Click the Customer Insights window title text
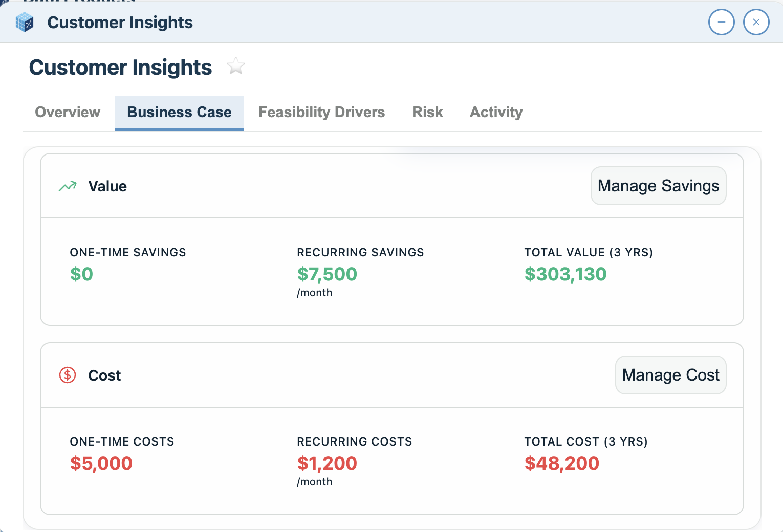783x532 pixels. coord(120,23)
